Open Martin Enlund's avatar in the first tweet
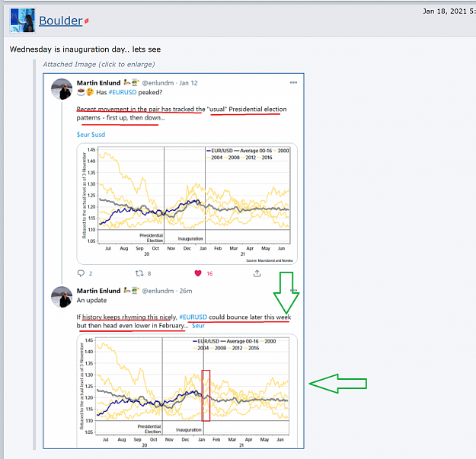This screenshot has height=459, width=476. coord(62,89)
